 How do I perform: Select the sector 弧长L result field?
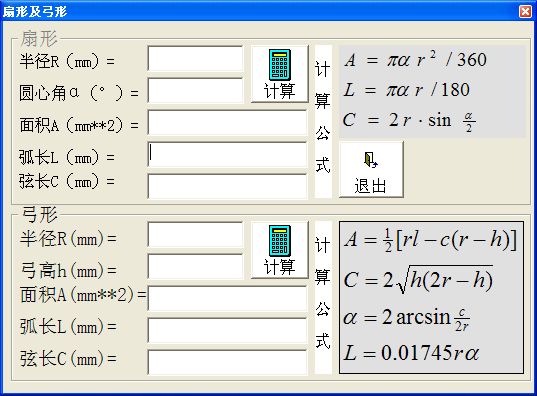pos(227,154)
